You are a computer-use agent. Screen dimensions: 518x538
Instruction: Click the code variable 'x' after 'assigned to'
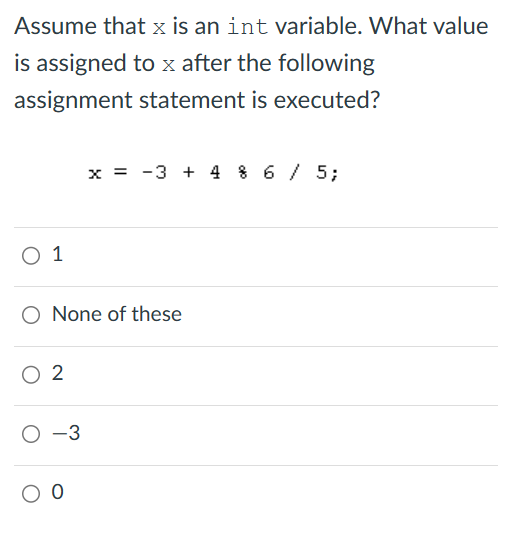point(168,65)
